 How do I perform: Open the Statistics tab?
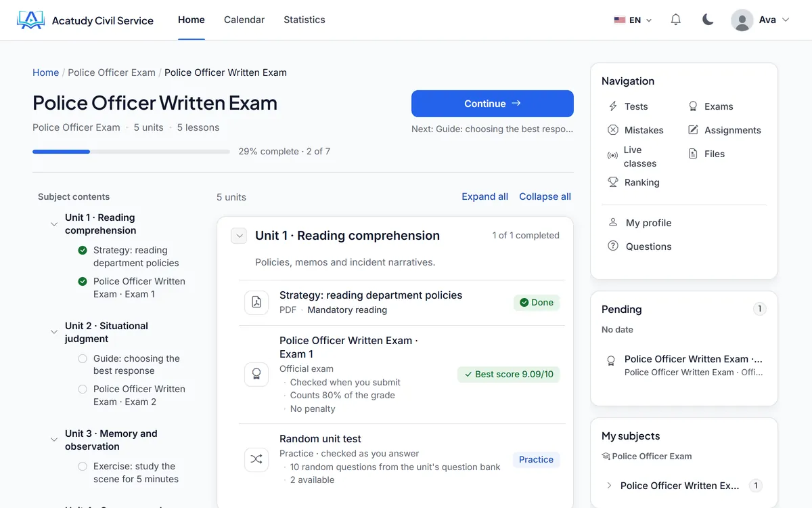[304, 20]
